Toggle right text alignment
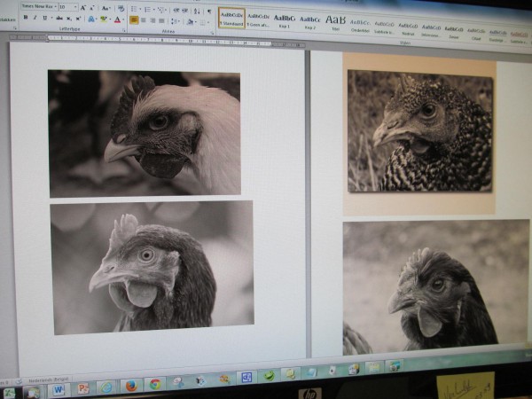Viewport: 532px width, 399px height. 153,20
